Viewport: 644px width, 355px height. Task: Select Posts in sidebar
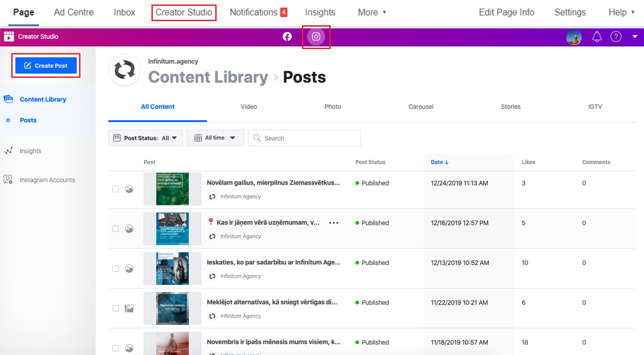[x=28, y=120]
